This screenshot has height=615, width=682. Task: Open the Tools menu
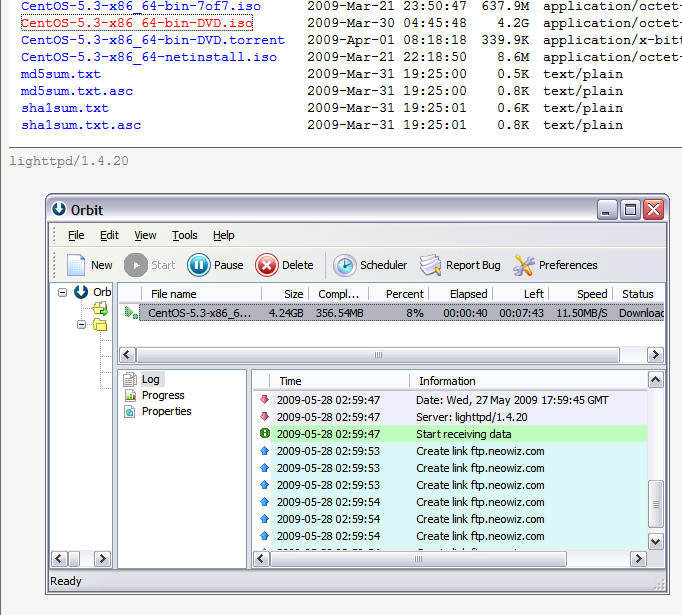(x=184, y=235)
